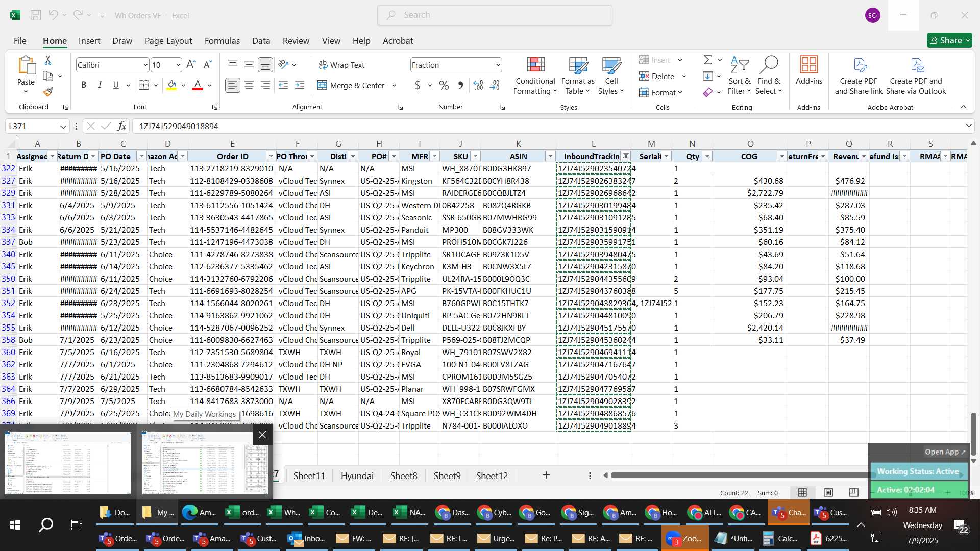Collapse the ribbon with the chevron
The image size is (980, 551).
[964, 107]
